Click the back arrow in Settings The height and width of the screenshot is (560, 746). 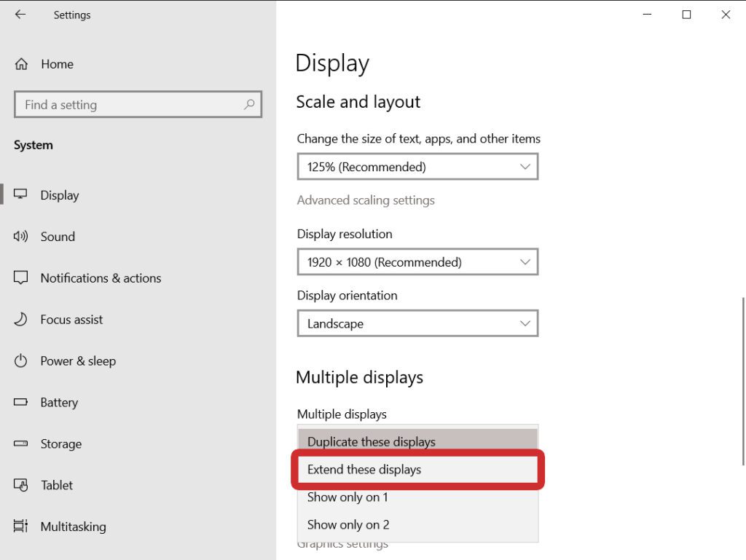point(18,14)
